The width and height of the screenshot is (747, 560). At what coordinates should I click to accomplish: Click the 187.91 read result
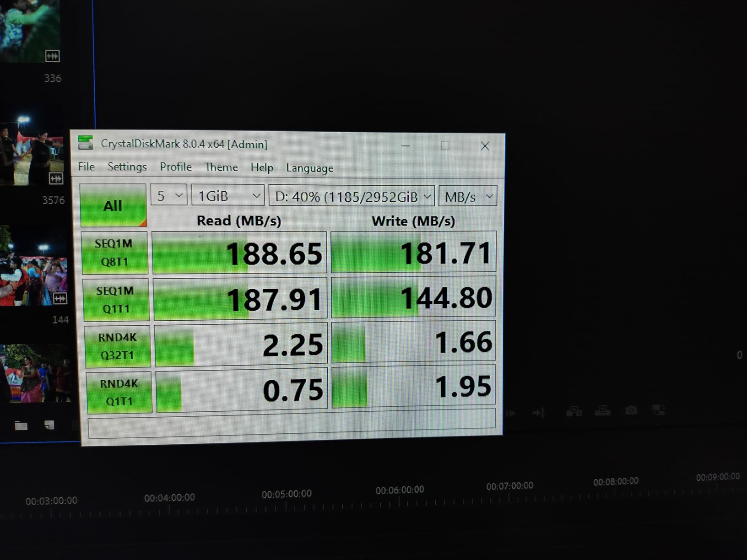point(241,299)
